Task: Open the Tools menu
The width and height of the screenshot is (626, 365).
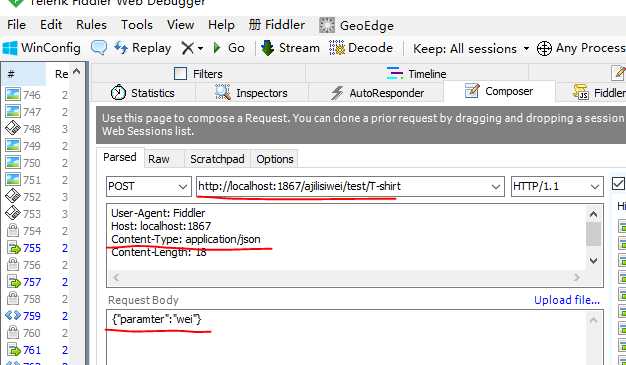Action: [137, 25]
